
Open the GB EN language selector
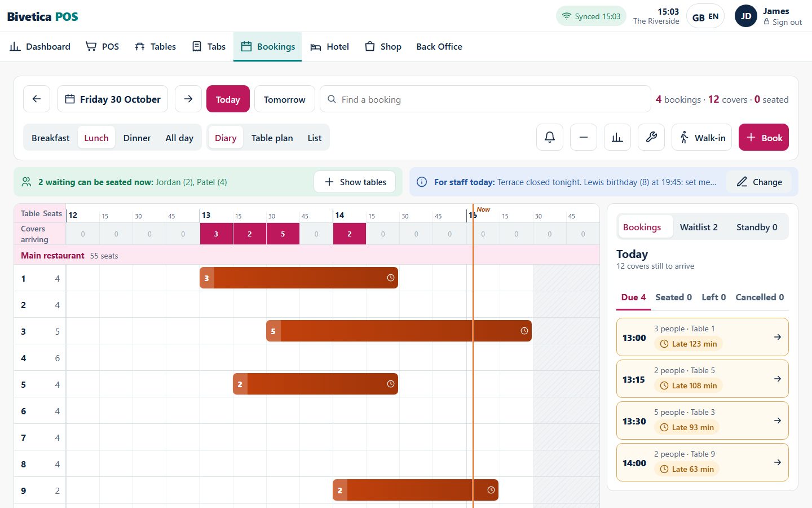[705, 16]
